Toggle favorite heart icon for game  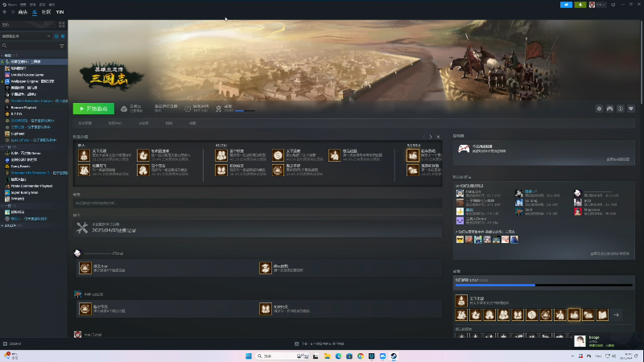[x=631, y=109]
